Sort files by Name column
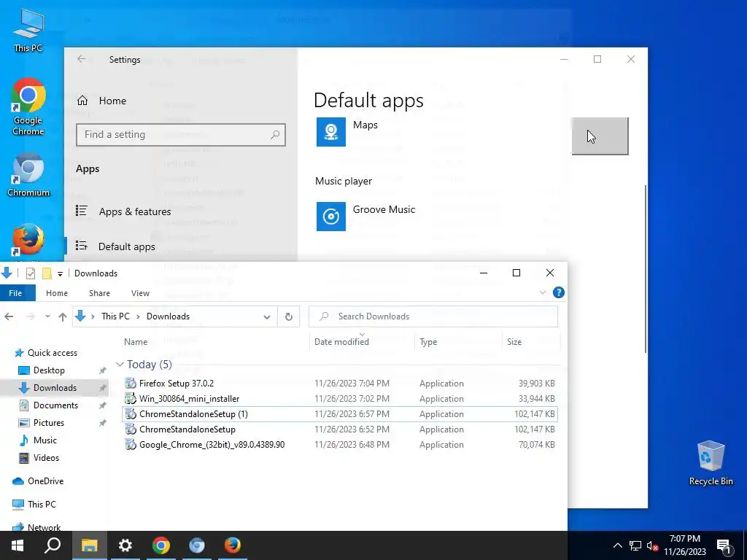The image size is (747, 560). click(136, 341)
